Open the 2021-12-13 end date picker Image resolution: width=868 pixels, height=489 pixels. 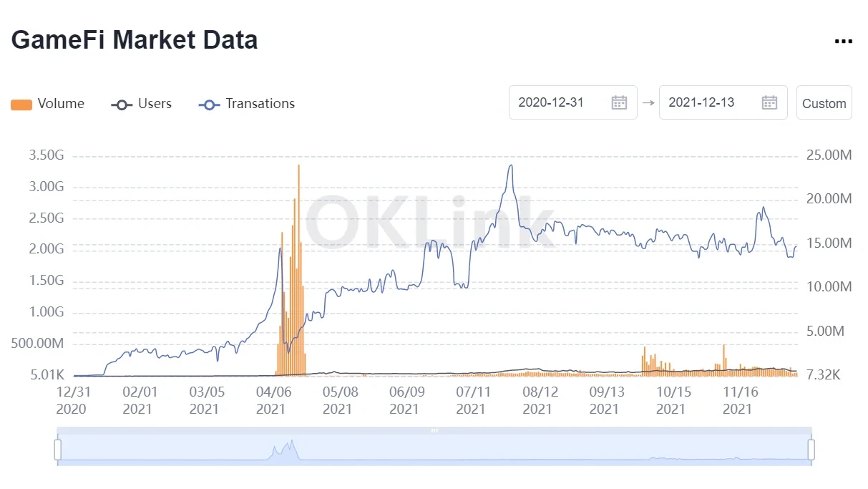click(x=701, y=102)
